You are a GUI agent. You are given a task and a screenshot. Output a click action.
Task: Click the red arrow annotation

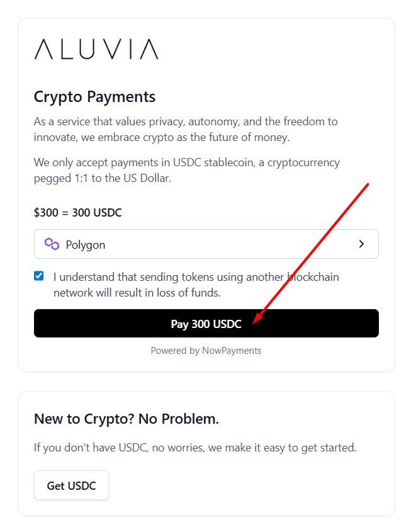click(312, 253)
